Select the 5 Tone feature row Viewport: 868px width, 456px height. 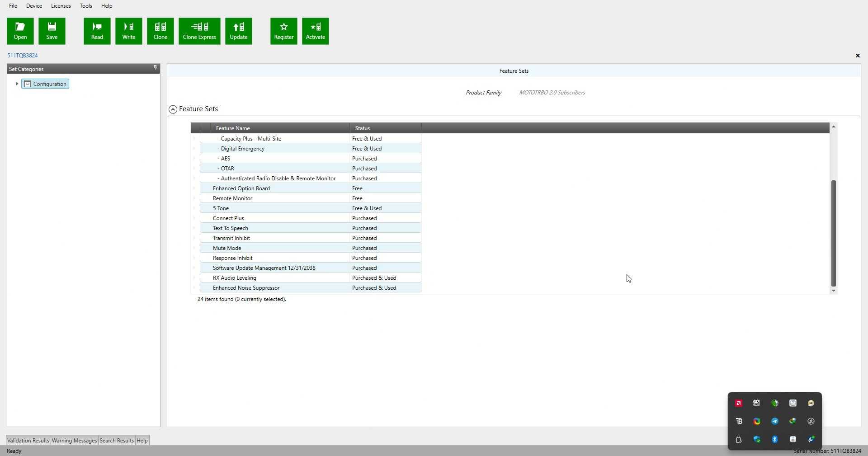click(311, 208)
